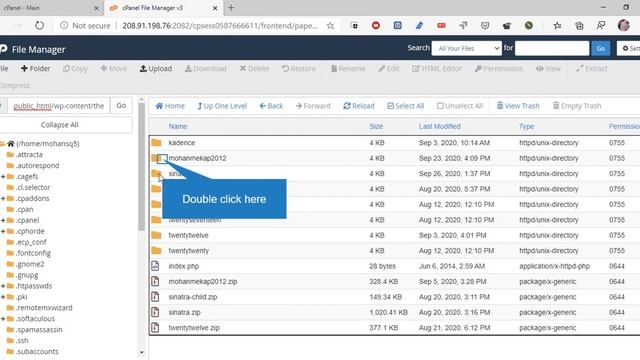Image resolution: width=640 pixels, height=360 pixels.
Task: Click the Extract toolbar button
Action: [x=592, y=69]
